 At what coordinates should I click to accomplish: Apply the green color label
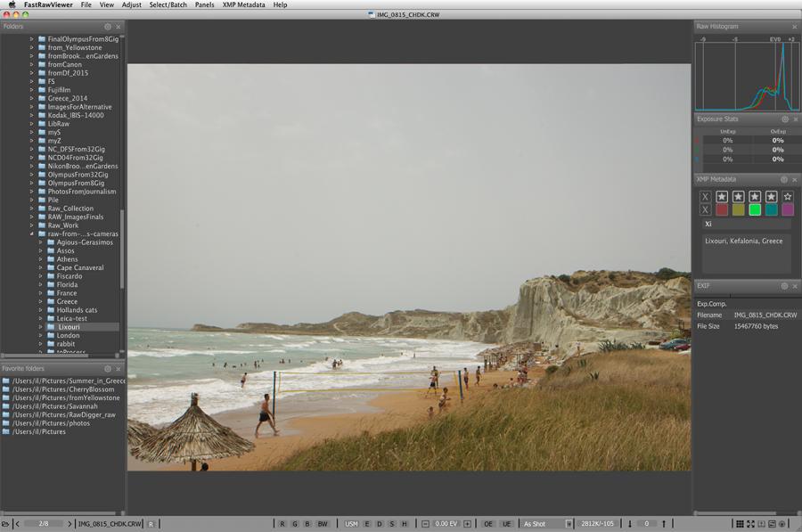tap(755, 209)
